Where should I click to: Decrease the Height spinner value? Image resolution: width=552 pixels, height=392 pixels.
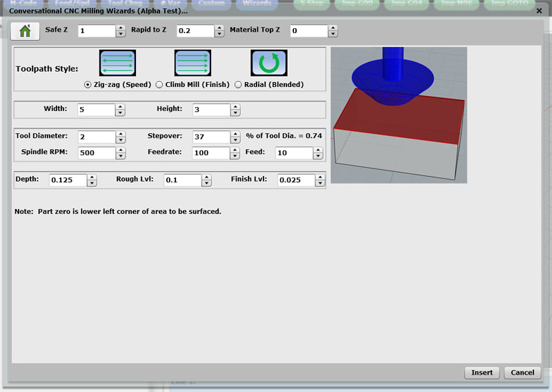(235, 113)
